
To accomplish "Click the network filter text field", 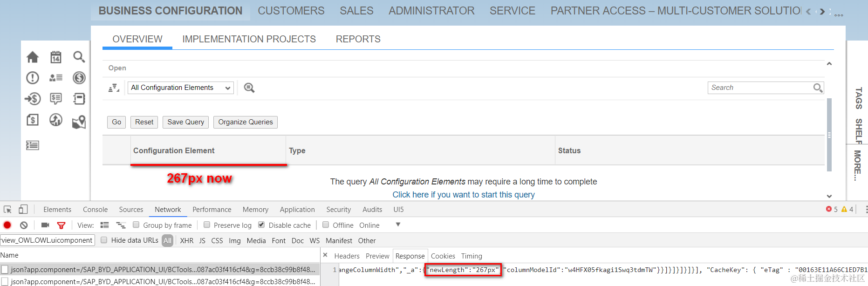I will [48, 240].
